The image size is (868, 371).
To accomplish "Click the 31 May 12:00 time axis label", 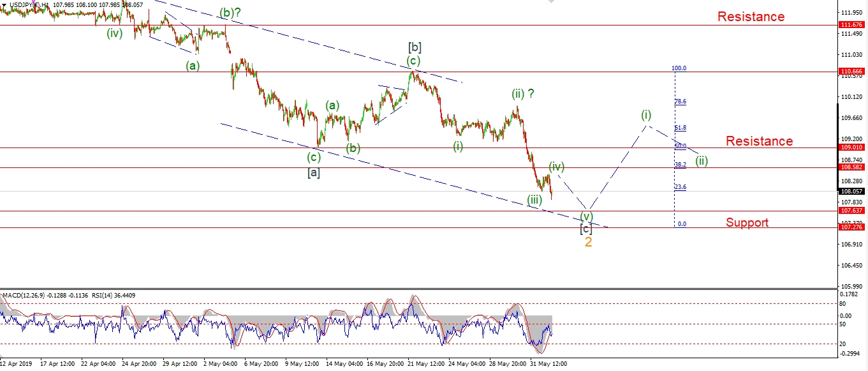I will coord(547,364).
